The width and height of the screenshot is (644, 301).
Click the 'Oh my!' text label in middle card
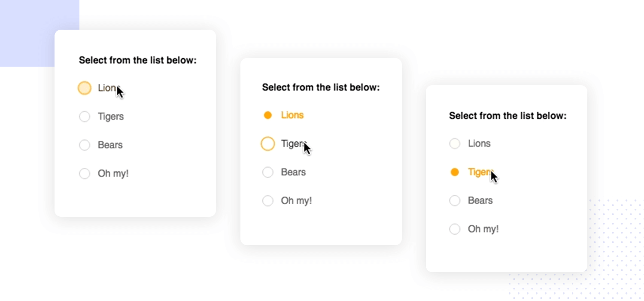click(296, 201)
